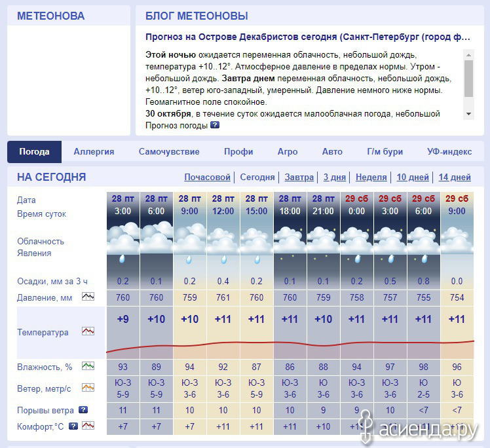Click the blog scrollbar down arrow
The width and height of the screenshot is (490, 448).
pos(468,114)
